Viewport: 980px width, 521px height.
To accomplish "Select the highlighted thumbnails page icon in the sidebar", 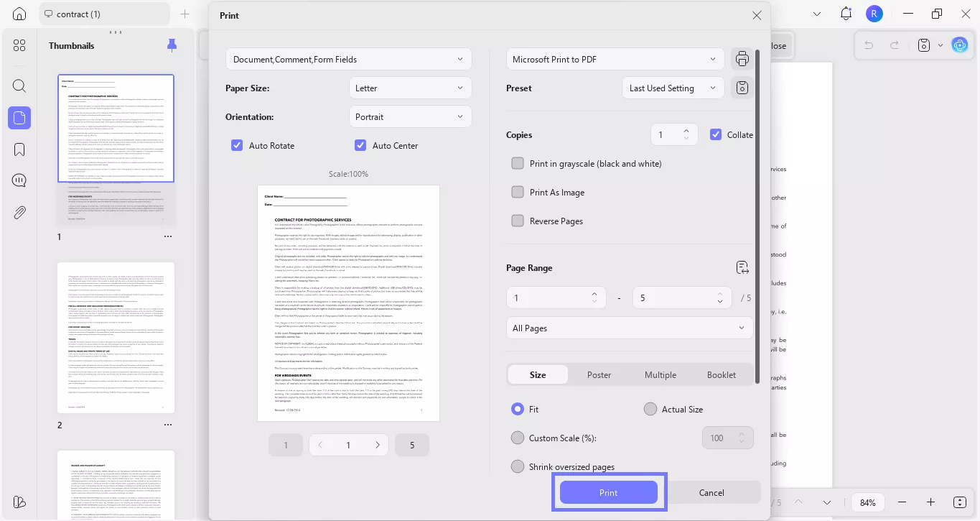I will click(19, 118).
